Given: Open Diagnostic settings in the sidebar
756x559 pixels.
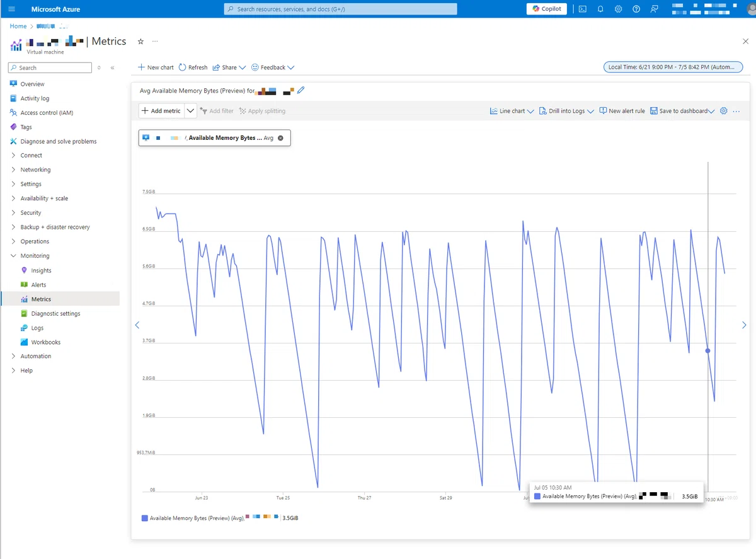Looking at the screenshot, I should 55,313.
